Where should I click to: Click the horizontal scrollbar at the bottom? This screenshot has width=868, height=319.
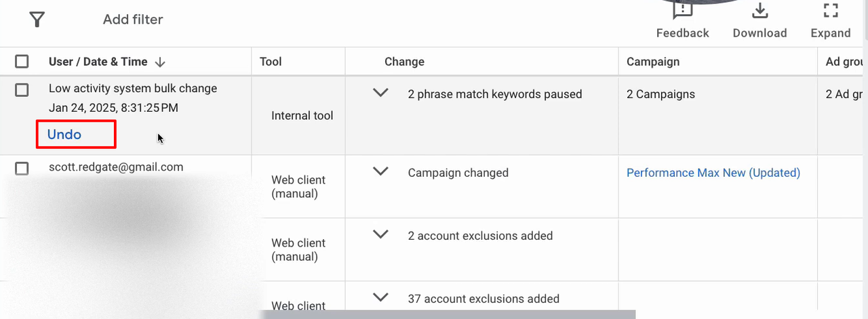448,314
